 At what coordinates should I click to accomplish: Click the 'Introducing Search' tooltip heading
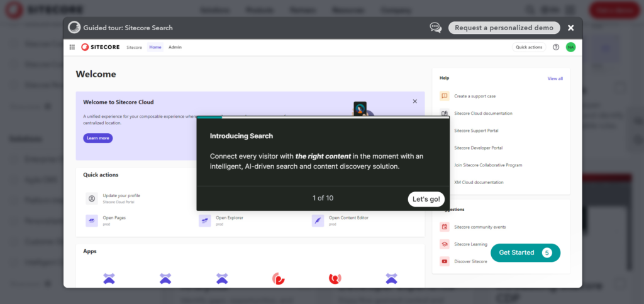tap(241, 136)
